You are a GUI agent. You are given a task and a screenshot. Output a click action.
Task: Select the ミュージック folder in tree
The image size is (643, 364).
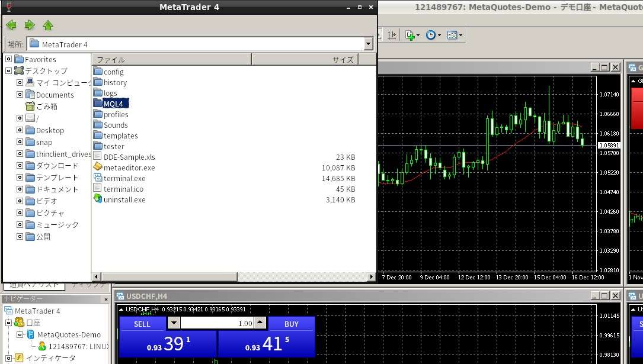click(57, 225)
